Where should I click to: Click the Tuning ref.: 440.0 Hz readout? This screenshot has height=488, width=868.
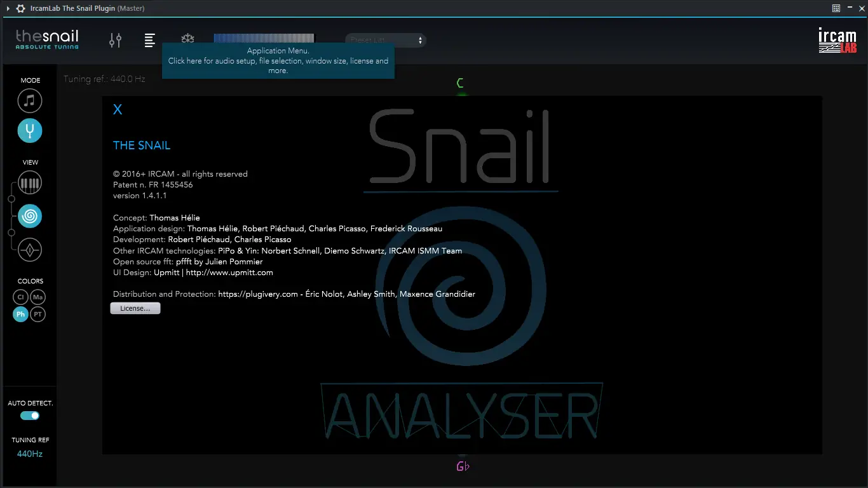pyautogui.click(x=104, y=79)
